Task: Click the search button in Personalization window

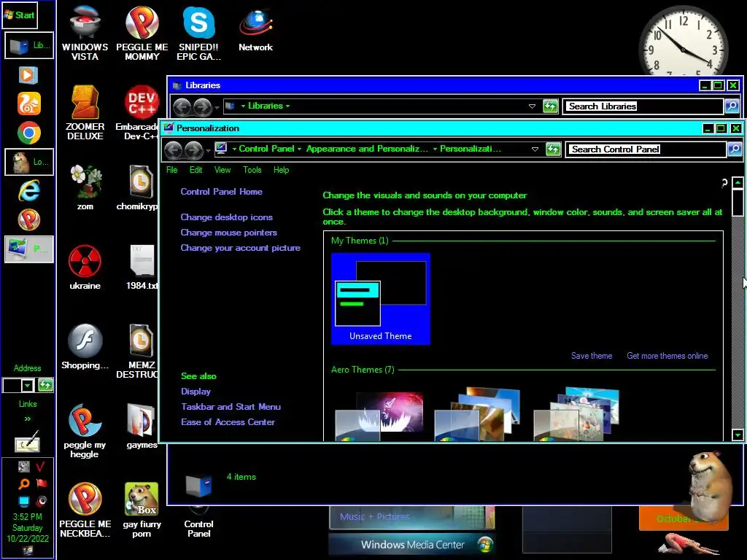Action: (735, 149)
